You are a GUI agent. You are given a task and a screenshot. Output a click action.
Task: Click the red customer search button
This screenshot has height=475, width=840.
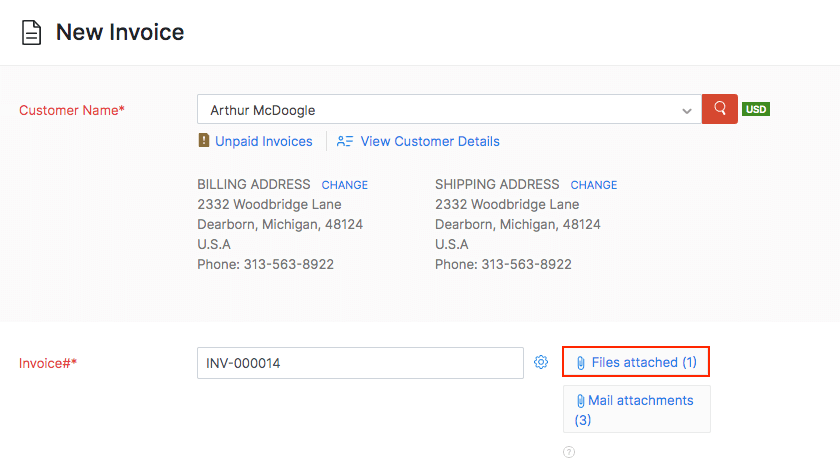click(720, 109)
